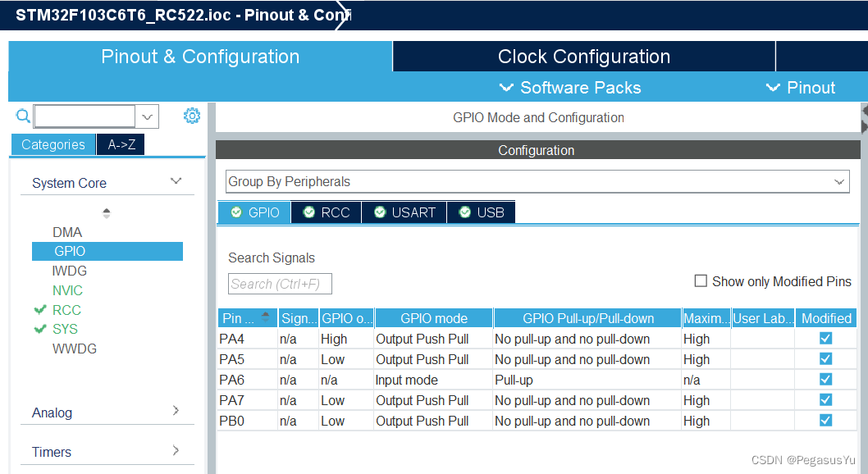Image resolution: width=868 pixels, height=474 pixels.
Task: Click the project breadcrumb STM32F103C6T6_RC522.ioc
Action: (x=123, y=15)
